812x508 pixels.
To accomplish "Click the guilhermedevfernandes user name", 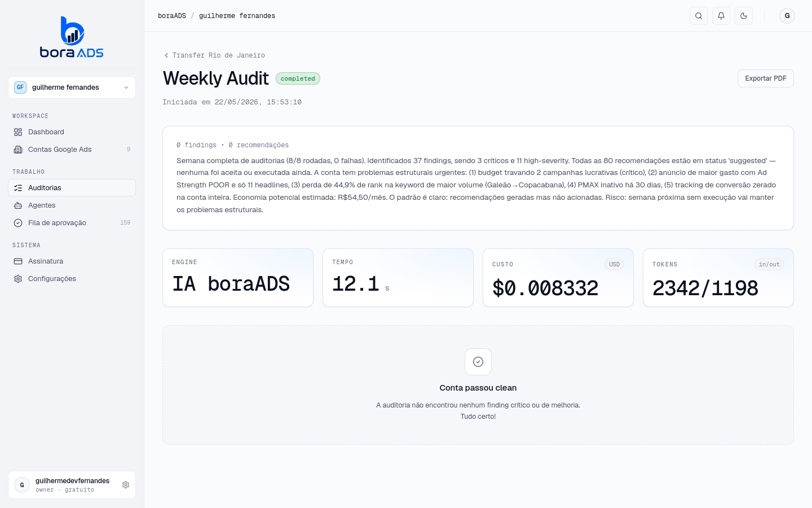I will [73, 481].
